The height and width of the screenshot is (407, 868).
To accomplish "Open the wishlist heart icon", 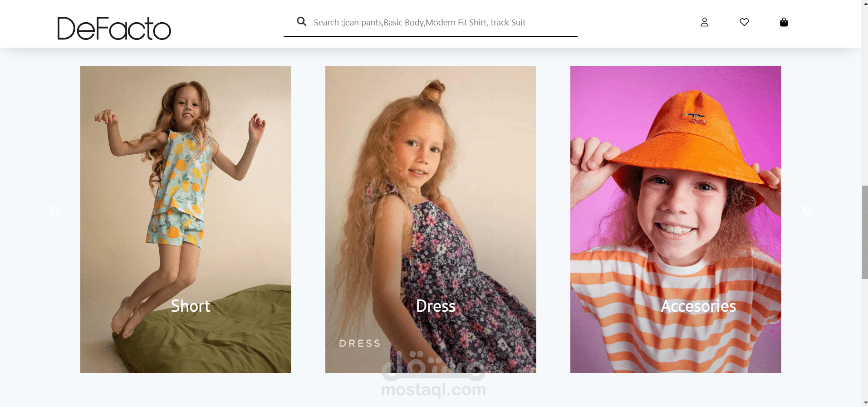I will pyautogui.click(x=744, y=22).
